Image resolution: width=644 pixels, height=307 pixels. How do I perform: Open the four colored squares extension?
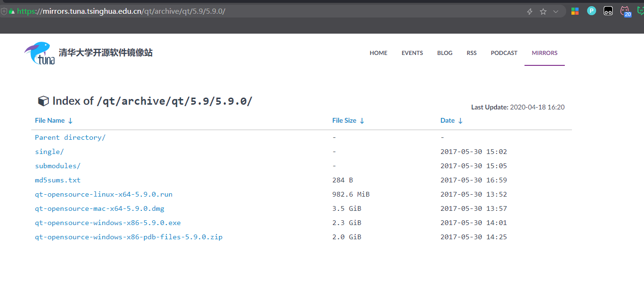coord(575,11)
